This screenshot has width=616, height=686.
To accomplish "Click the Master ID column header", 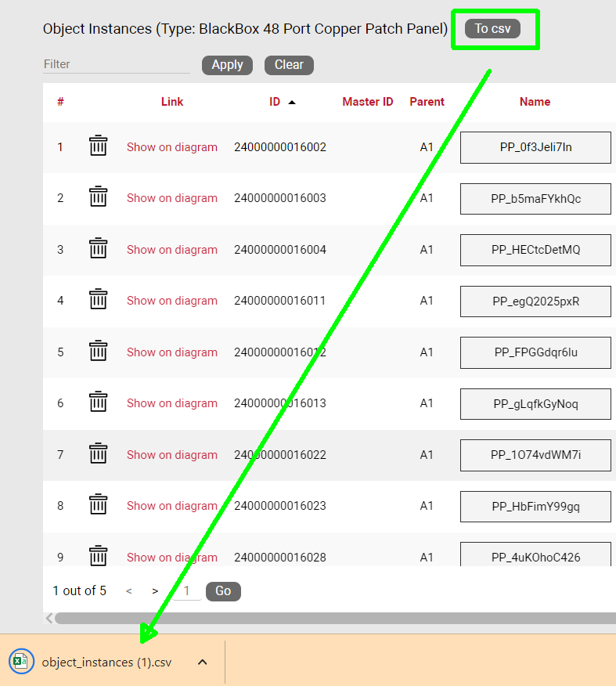I will [367, 102].
